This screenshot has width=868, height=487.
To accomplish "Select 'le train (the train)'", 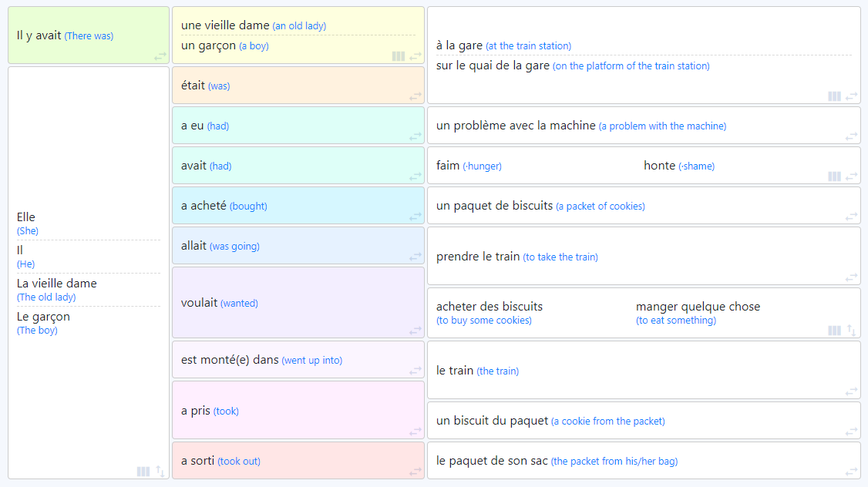I will [477, 371].
